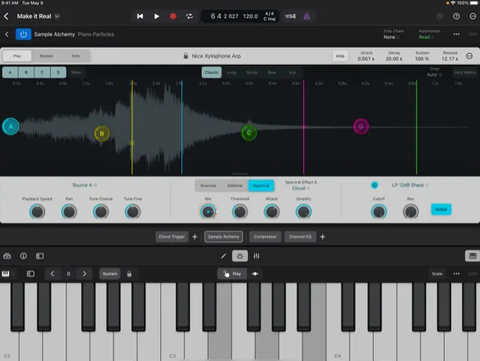Screen dimensions: 480x361
Task: Click the plug-in back chevron
Action: click(x=7, y=34)
